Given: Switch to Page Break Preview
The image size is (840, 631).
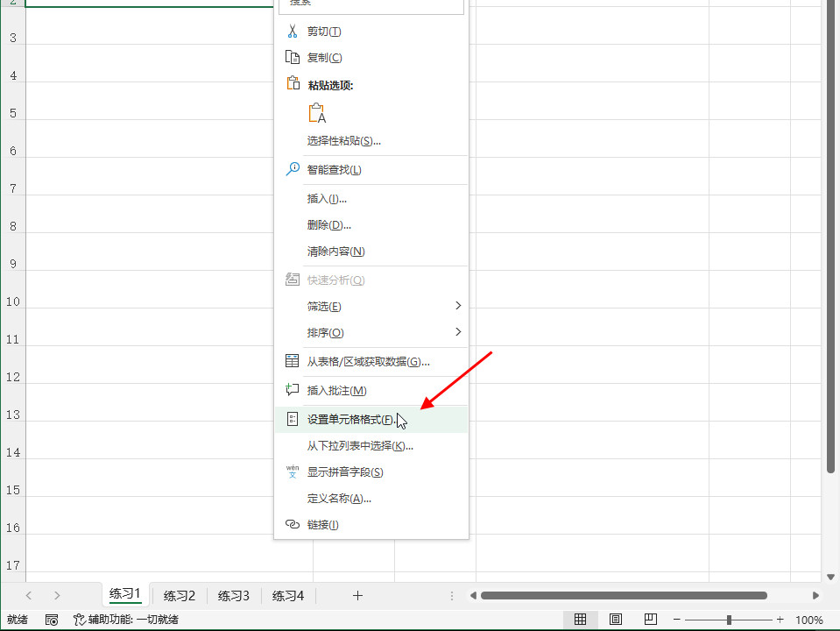Looking at the screenshot, I should [x=650, y=620].
